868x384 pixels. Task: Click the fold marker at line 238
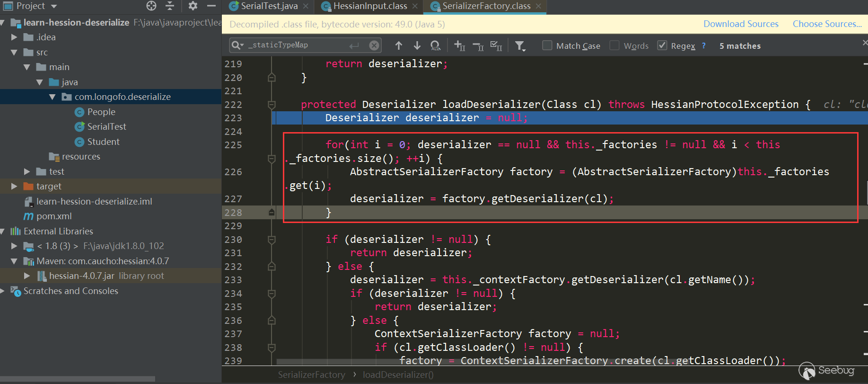point(272,348)
